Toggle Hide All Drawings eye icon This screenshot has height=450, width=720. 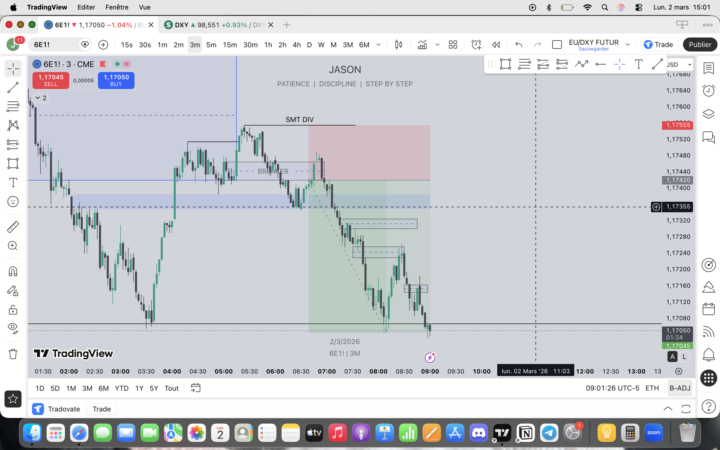[13, 328]
